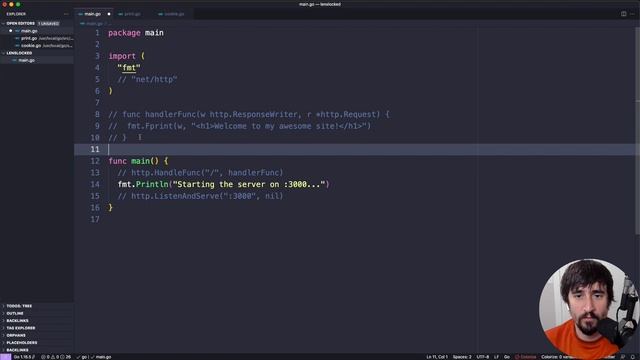Open the Explorer more actions ellipsis
Viewport: 640px width, 360px height.
coord(66,14)
